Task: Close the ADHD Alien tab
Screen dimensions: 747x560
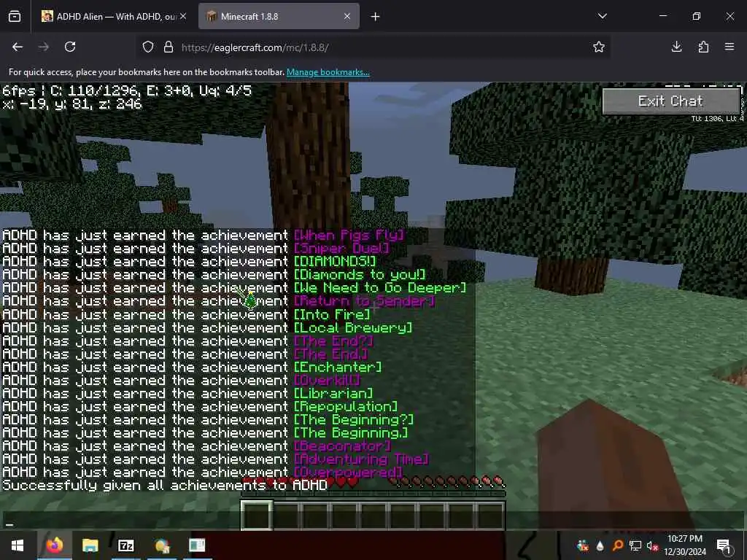Action: point(183,16)
